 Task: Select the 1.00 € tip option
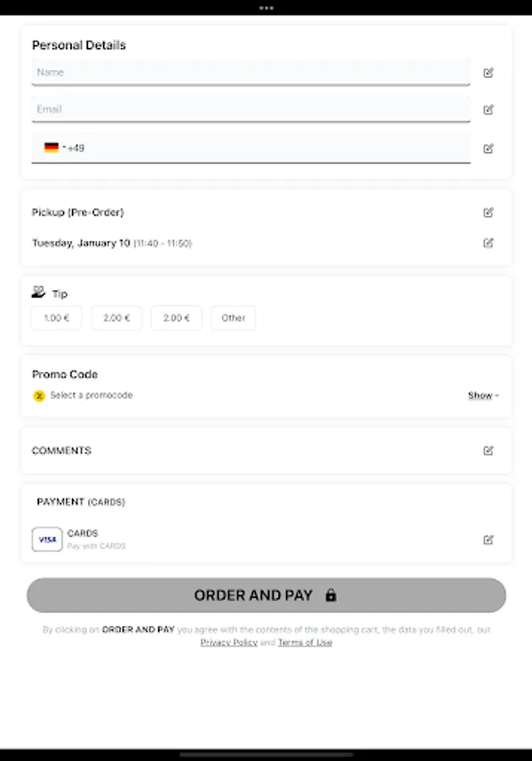(57, 318)
